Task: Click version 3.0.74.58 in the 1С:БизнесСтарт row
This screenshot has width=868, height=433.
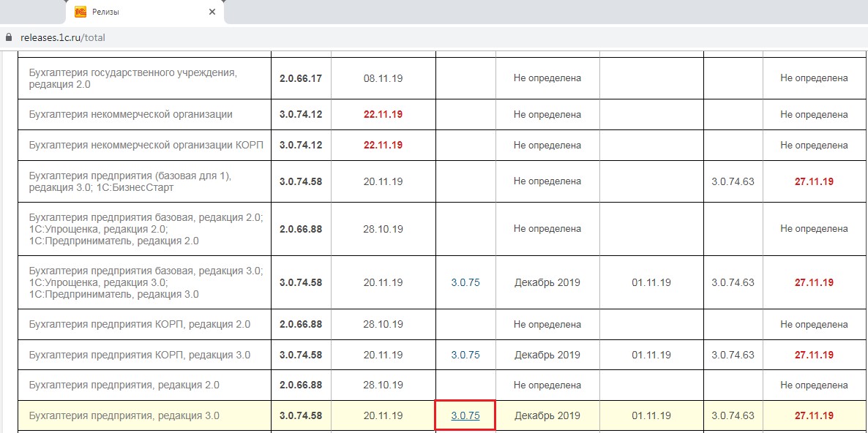Action: (301, 181)
